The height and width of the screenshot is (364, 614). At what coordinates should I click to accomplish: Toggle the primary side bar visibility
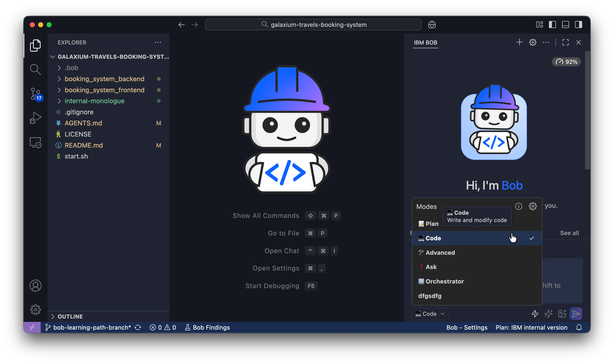pos(552,25)
